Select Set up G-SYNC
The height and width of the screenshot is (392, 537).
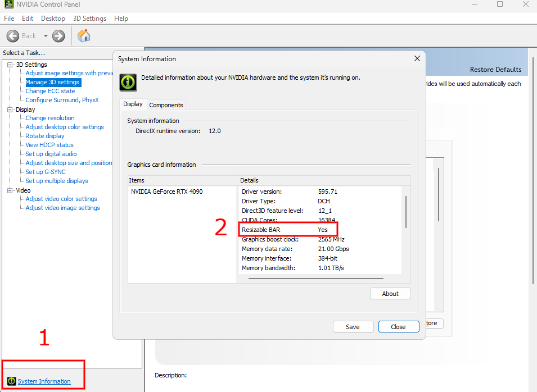46,172
